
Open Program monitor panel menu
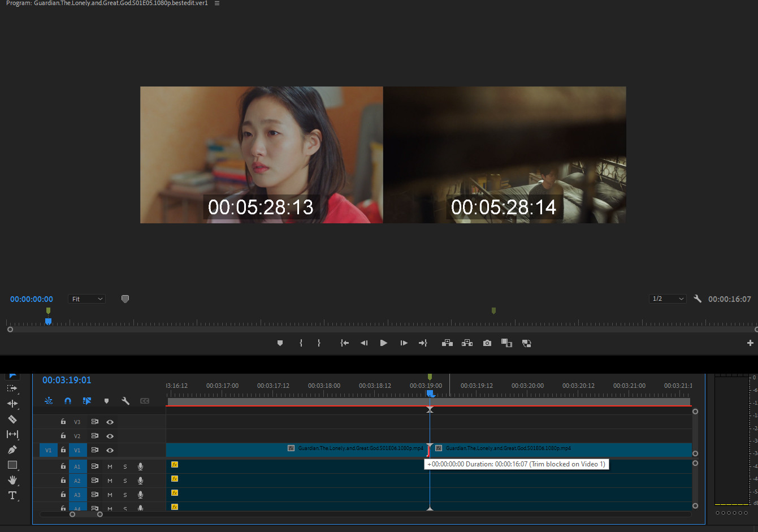(217, 3)
